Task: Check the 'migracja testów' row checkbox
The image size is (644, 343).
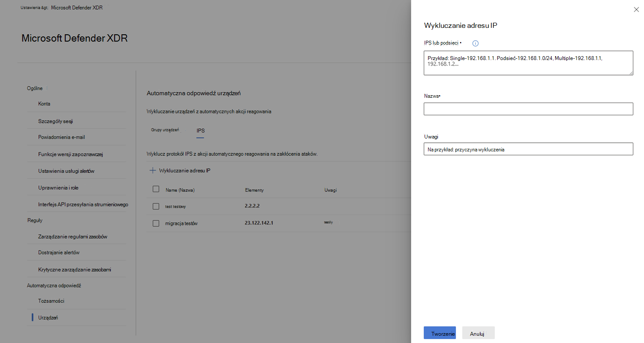Action: click(x=156, y=223)
